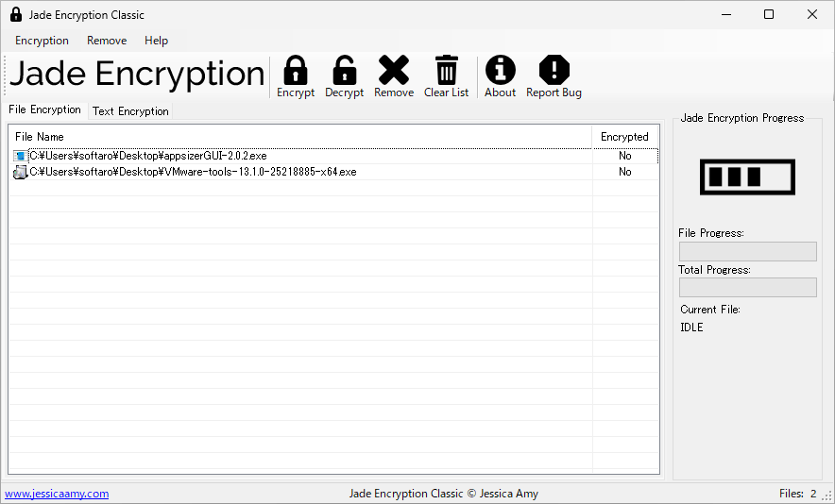Click the Total Progress bar
This screenshot has height=504, width=835.
[x=748, y=287]
